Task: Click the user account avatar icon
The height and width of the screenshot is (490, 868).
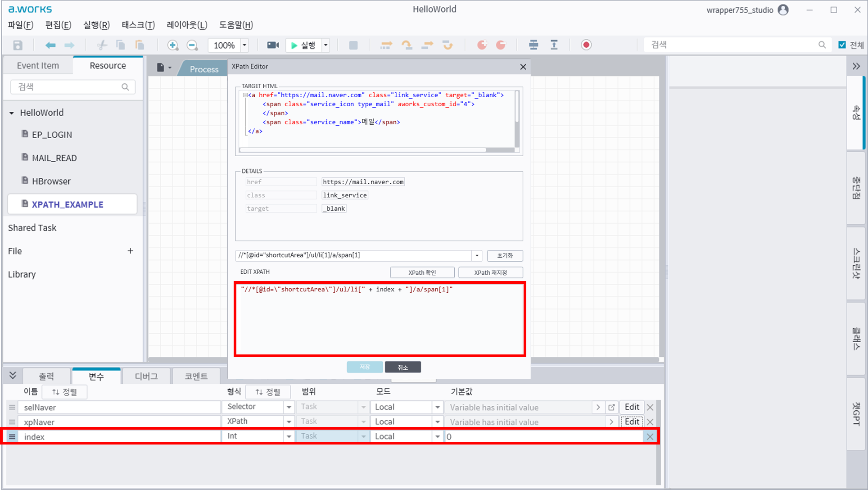Action: point(783,10)
